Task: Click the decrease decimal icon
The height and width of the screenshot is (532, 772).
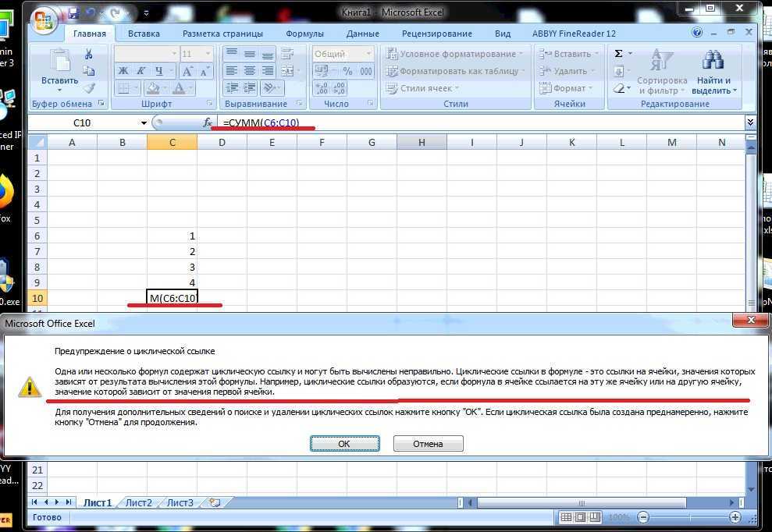Action: coord(340,88)
